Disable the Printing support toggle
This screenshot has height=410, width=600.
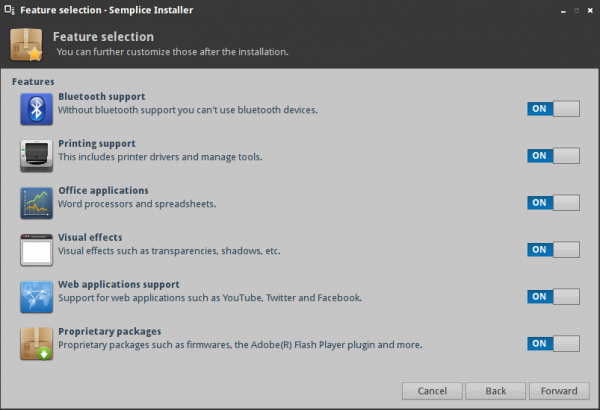pos(553,155)
